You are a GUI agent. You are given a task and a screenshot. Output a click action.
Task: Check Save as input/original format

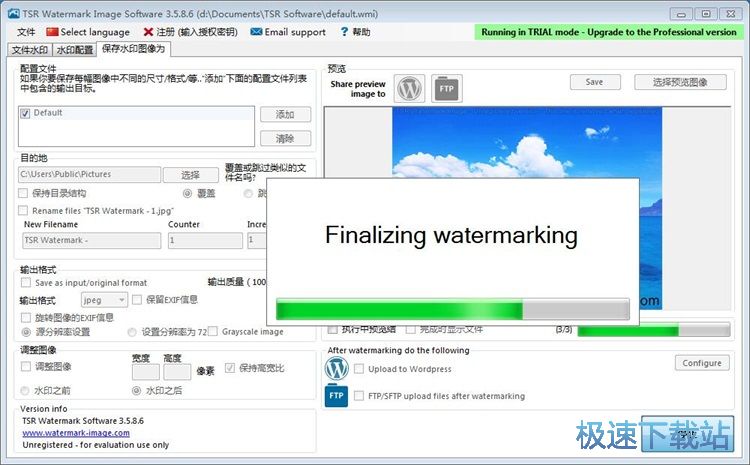[x=26, y=283]
